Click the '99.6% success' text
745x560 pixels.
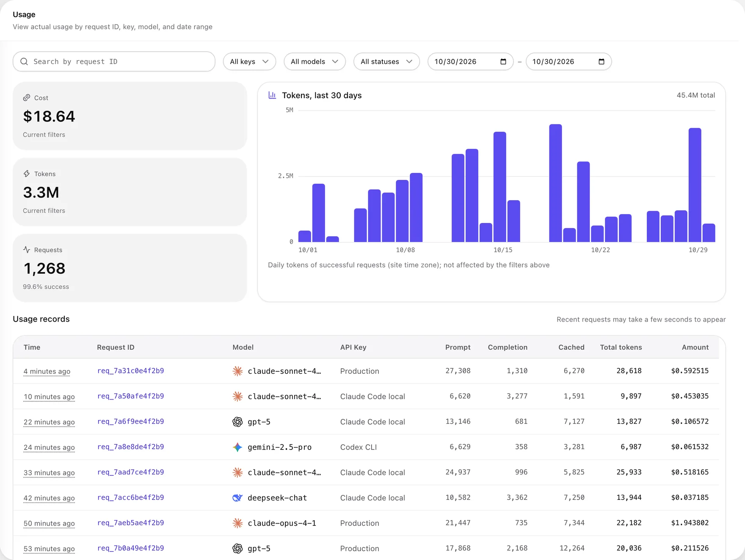click(x=46, y=287)
